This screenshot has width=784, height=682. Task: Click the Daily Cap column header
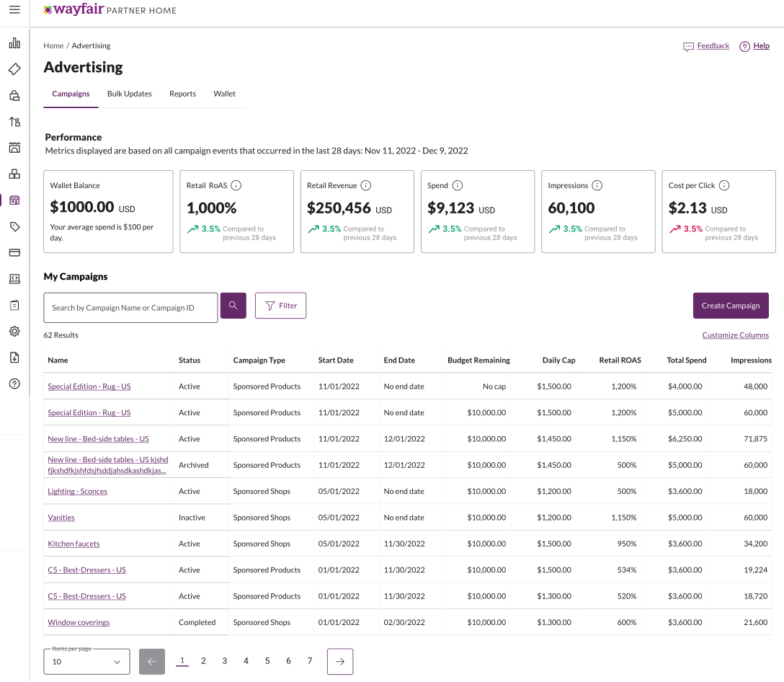559,360
